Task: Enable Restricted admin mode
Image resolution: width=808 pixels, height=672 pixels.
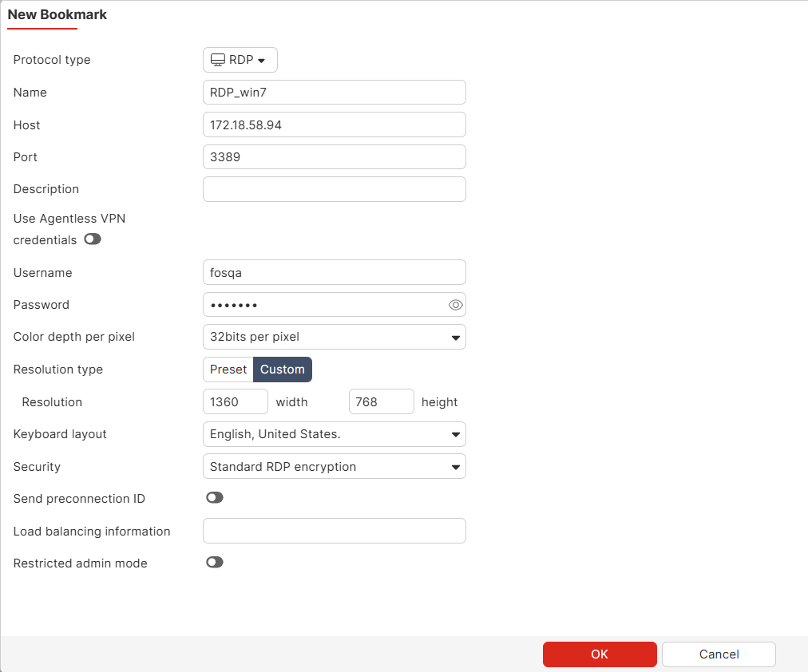Action: tap(214, 562)
